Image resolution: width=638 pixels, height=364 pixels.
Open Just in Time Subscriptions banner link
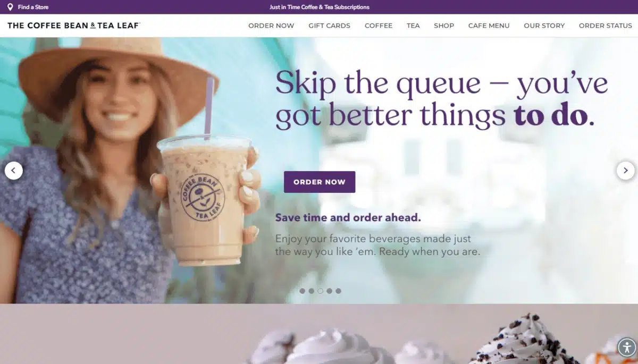click(319, 7)
